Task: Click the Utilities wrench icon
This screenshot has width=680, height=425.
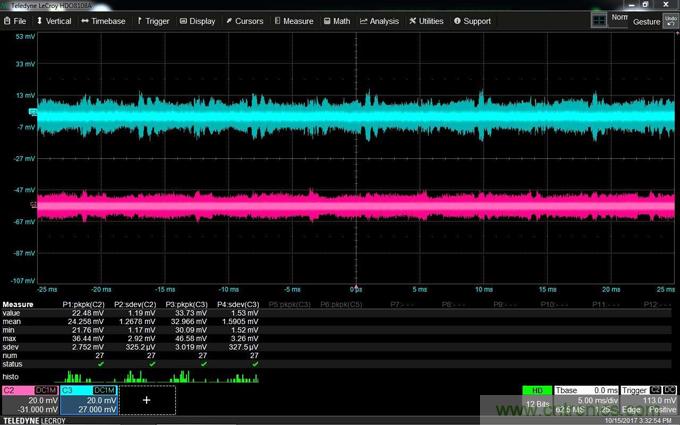Action: click(410, 21)
